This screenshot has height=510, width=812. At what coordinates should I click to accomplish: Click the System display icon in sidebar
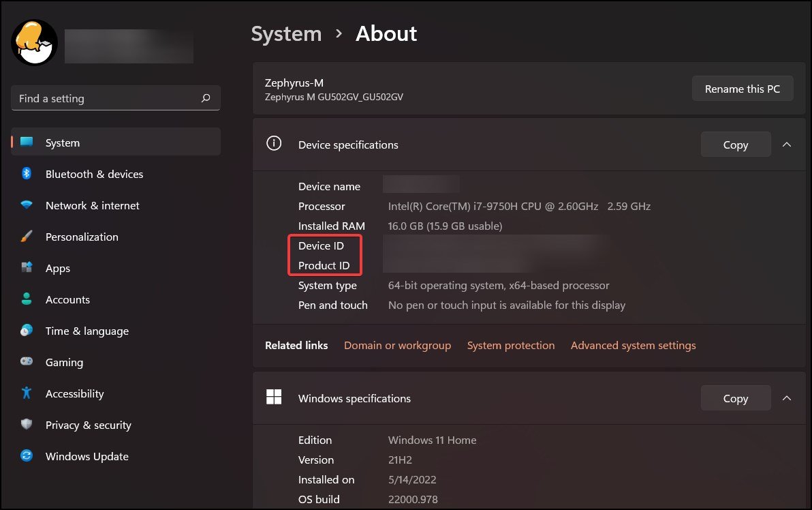pos(27,142)
